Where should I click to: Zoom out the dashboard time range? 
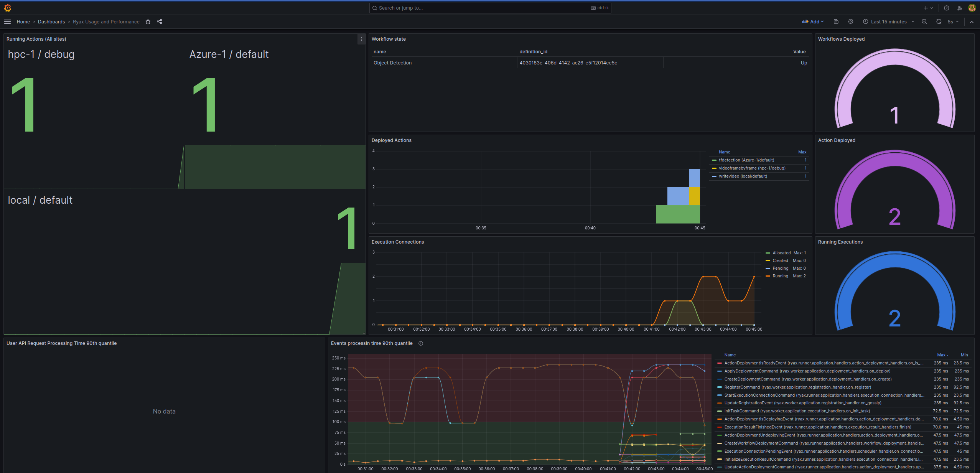click(924, 21)
